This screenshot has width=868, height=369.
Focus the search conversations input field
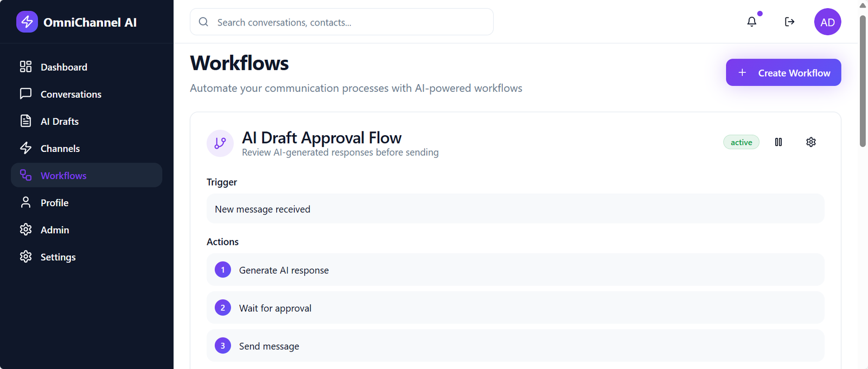pyautogui.click(x=347, y=22)
